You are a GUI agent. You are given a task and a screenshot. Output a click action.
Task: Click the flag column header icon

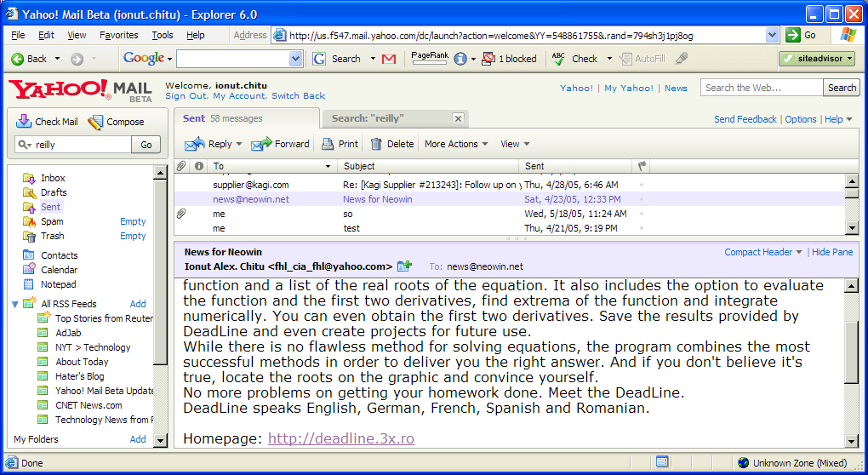point(642,166)
